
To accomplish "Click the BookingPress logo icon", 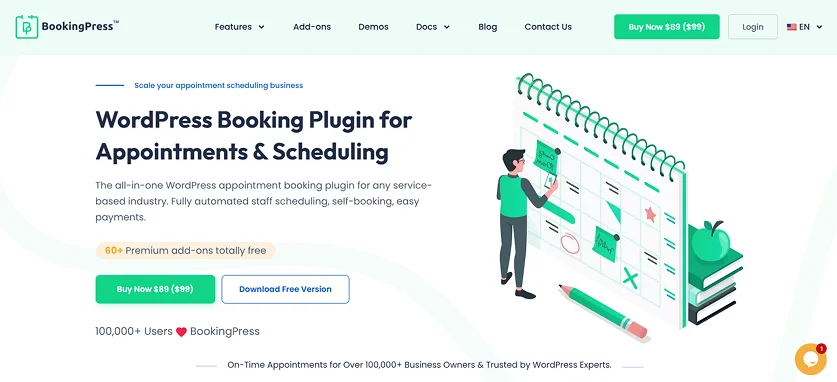I will 27,27.
